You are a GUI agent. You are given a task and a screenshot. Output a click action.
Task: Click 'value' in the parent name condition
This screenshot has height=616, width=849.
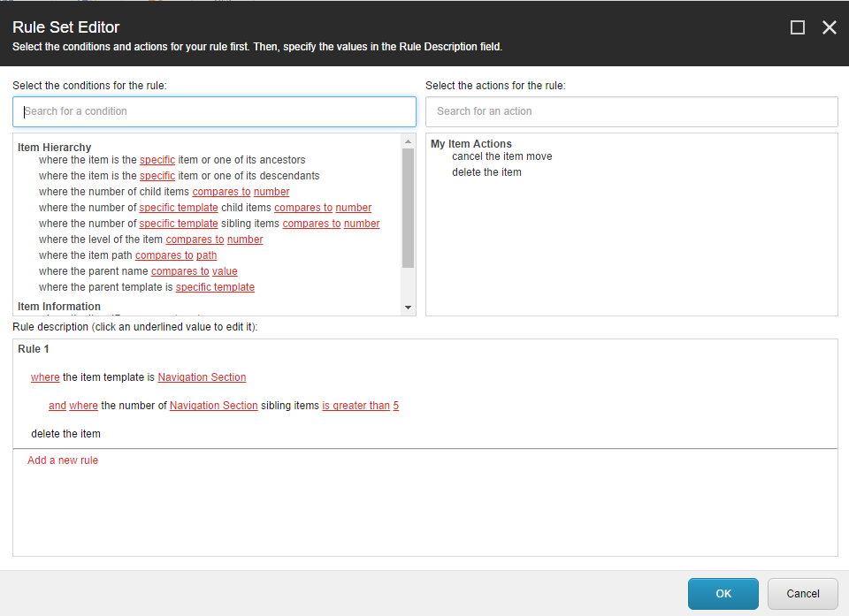click(x=225, y=270)
